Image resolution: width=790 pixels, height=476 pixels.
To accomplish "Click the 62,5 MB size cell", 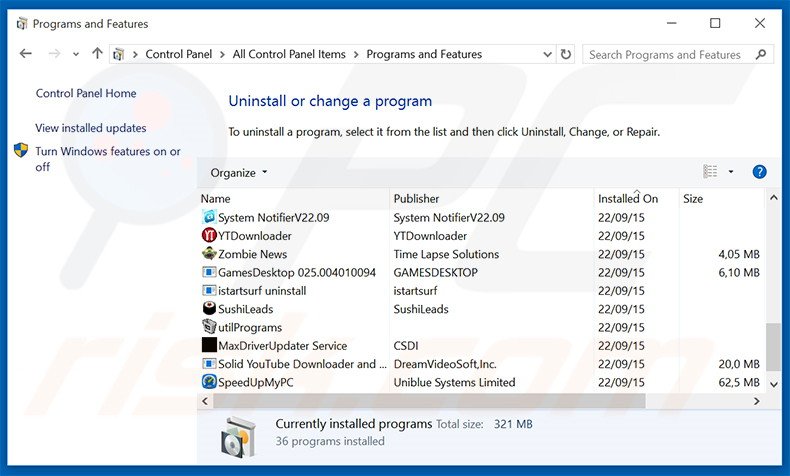I will coord(739,382).
